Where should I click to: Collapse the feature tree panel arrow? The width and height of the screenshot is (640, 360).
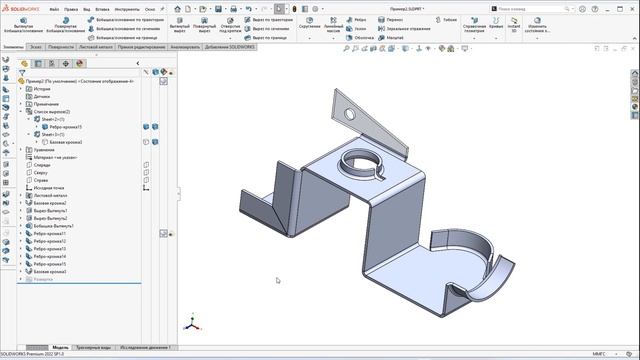pos(138,63)
